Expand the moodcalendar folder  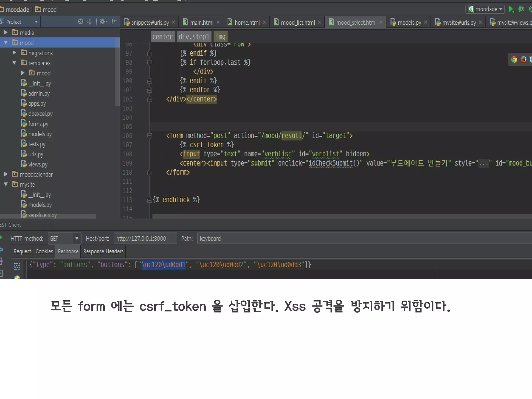click(x=6, y=174)
